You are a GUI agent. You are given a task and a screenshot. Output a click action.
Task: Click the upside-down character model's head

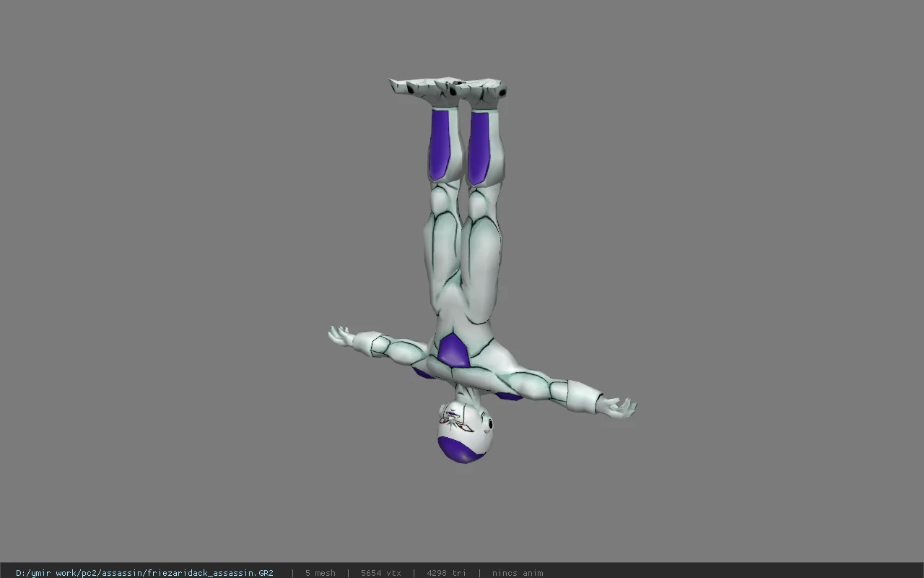(x=466, y=432)
